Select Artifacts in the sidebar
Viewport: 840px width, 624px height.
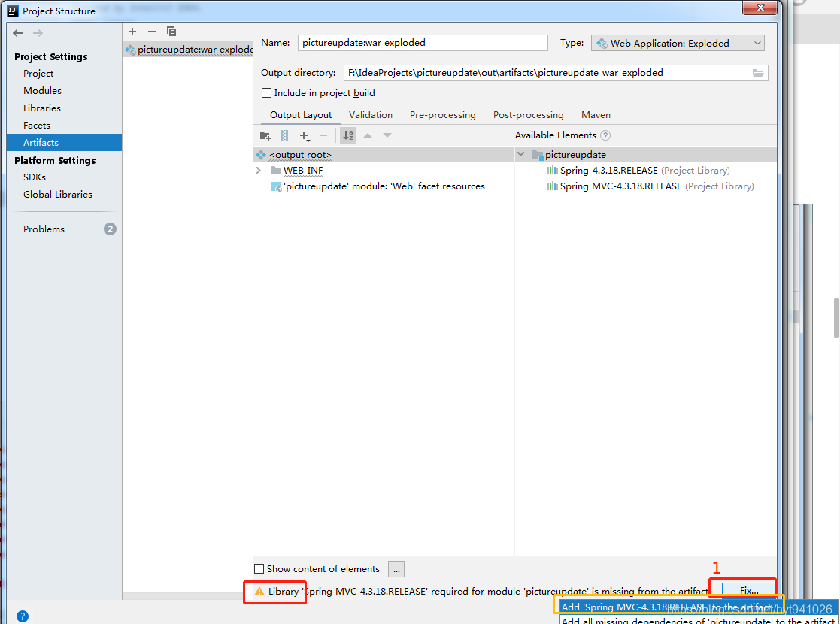[x=64, y=143]
